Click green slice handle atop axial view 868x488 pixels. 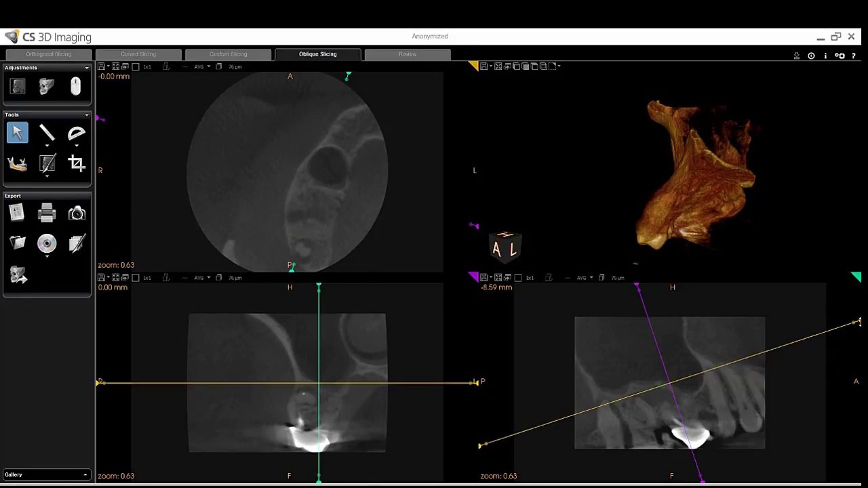[348, 77]
